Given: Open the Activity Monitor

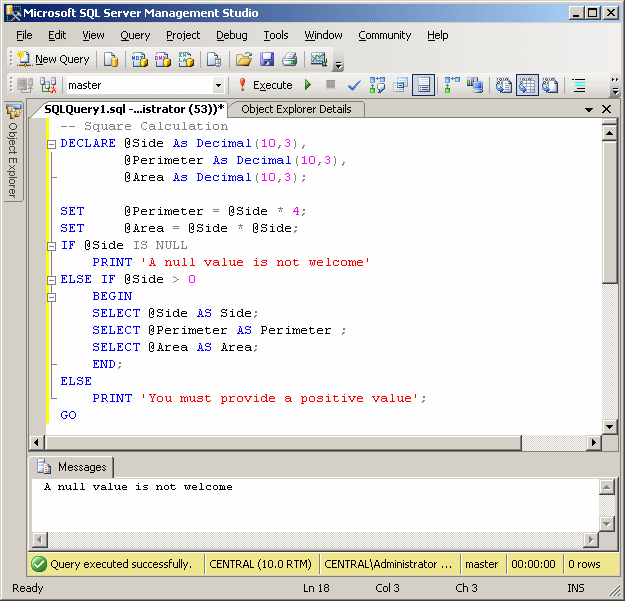Looking at the screenshot, I should 319,59.
